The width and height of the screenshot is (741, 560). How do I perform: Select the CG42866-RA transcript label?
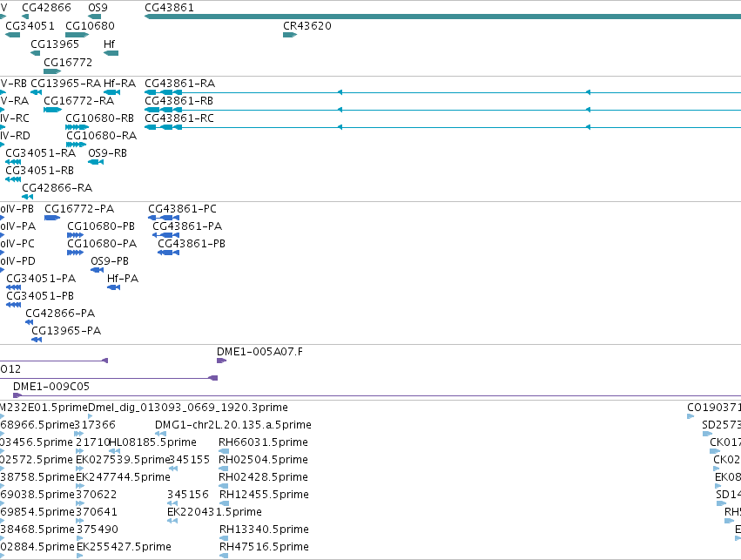57,188
